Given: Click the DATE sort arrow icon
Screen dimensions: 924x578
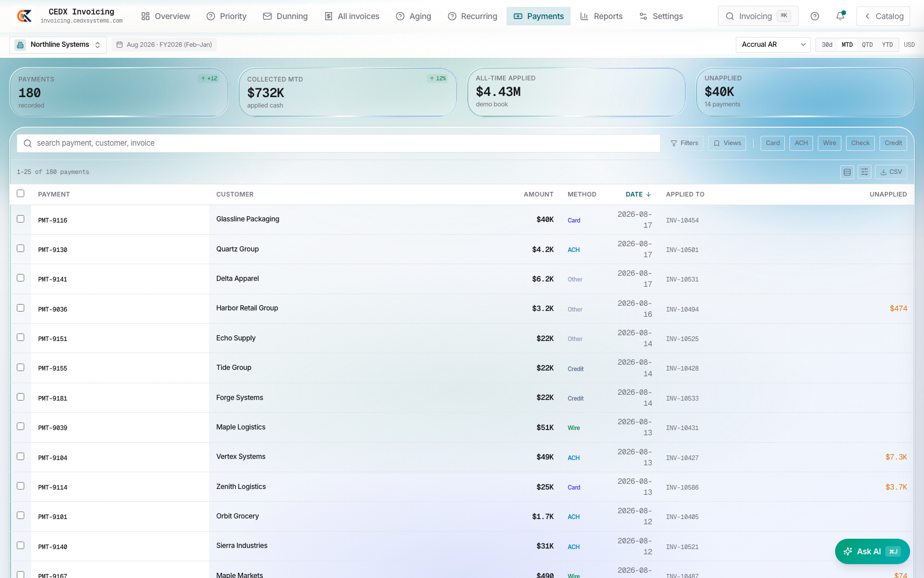Looking at the screenshot, I should (649, 194).
